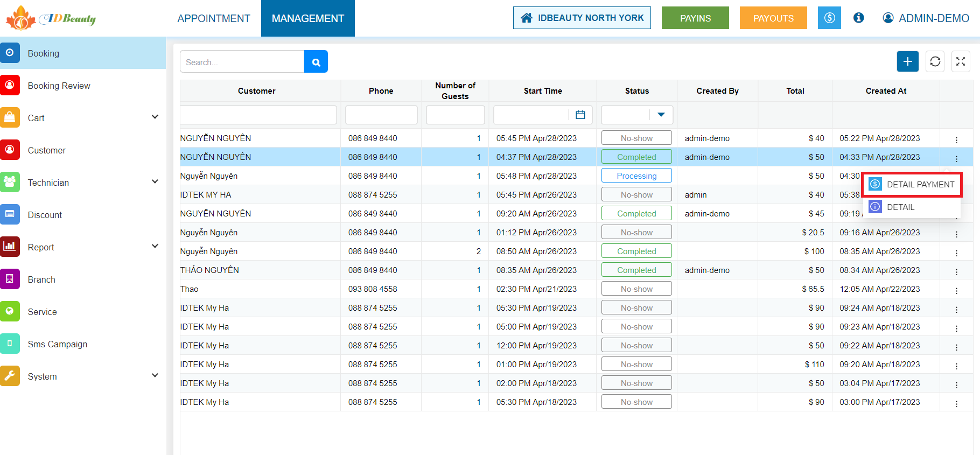The image size is (980, 455).
Task: Click start time 08:50 AM Apr/26/2023
Action: (536, 251)
